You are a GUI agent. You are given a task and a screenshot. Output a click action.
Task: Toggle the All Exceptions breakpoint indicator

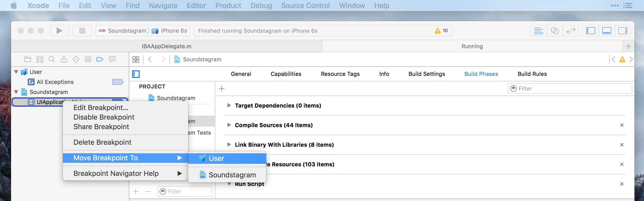tap(118, 82)
